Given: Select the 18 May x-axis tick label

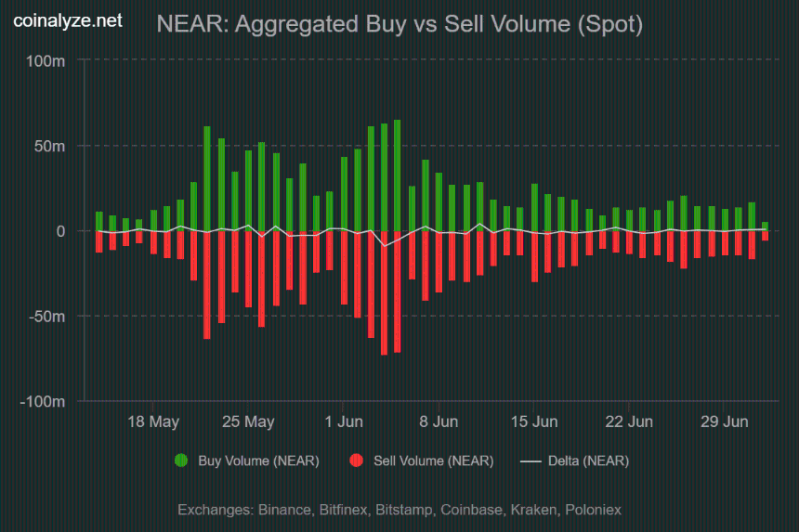Looking at the screenshot, I should (153, 422).
